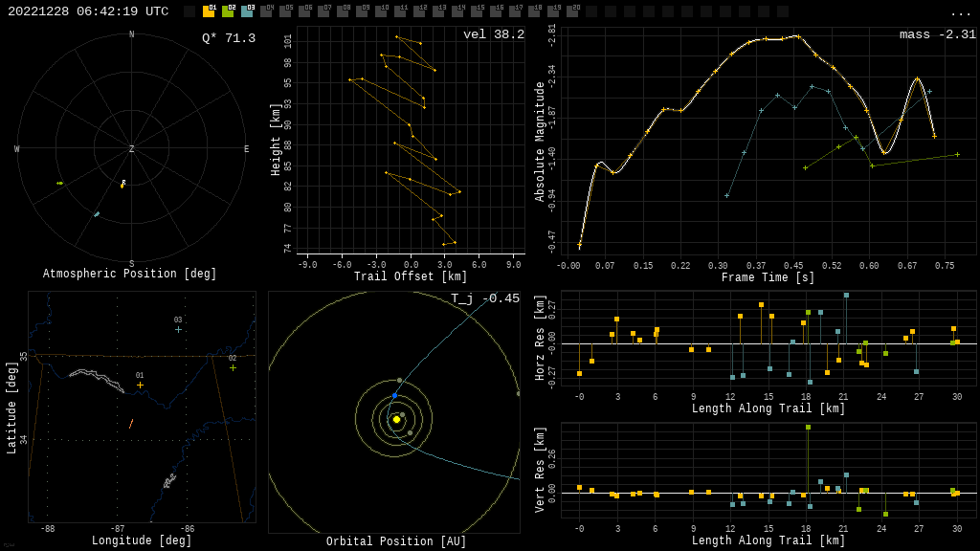This screenshot has width=980, height=551.
Task: Click the Longitude [deg] axis label
Action: point(142,540)
